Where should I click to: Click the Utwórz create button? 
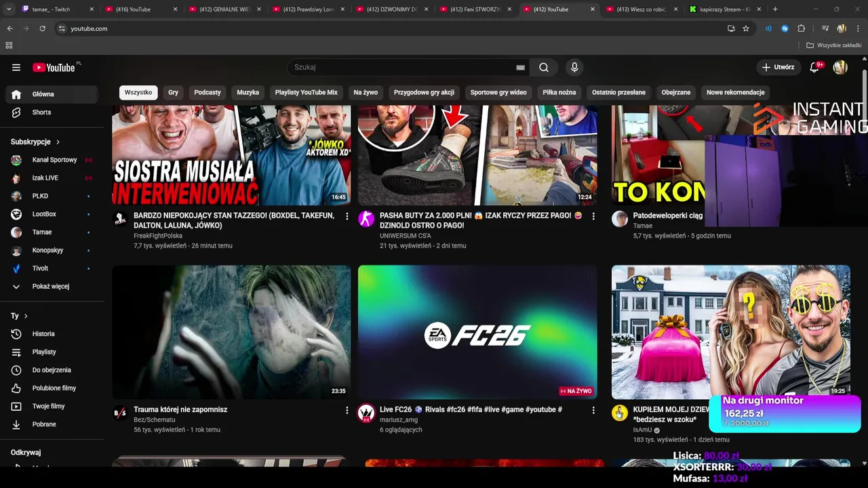778,67
